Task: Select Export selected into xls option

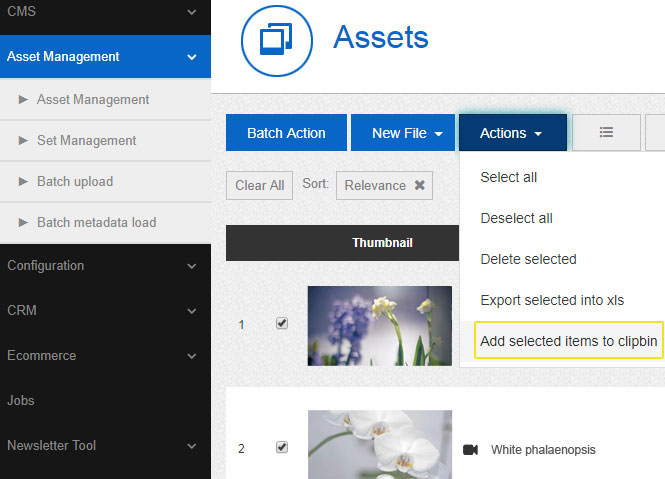Action: point(554,300)
